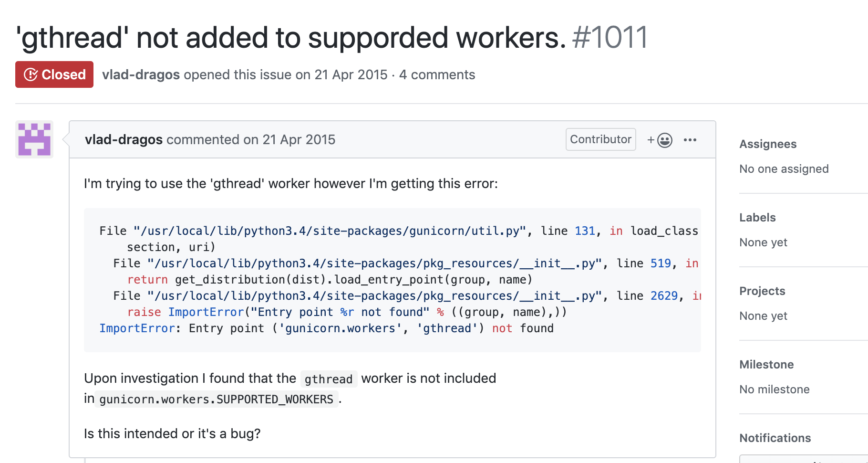The image size is (868, 463).
Task: Click the plus icon next to the smiley reaction
Action: (x=651, y=139)
